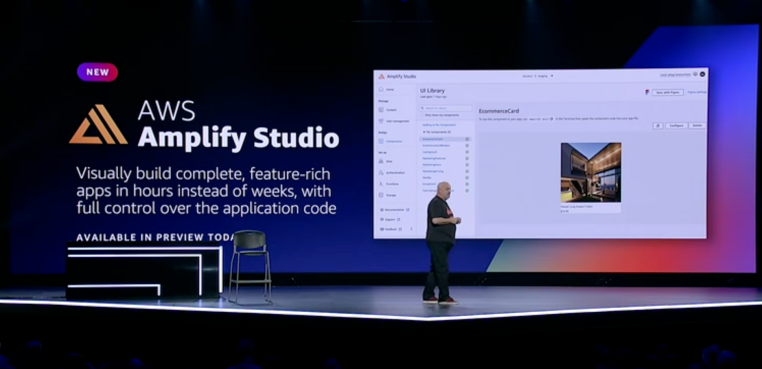Click the Sync with Figma button

point(667,92)
